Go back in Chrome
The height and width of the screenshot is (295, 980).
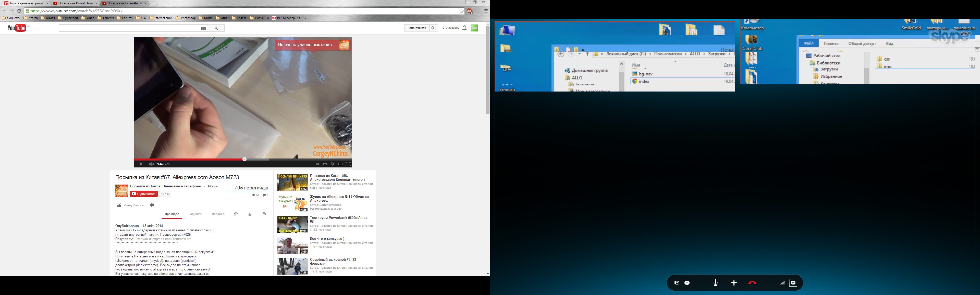click(x=5, y=11)
